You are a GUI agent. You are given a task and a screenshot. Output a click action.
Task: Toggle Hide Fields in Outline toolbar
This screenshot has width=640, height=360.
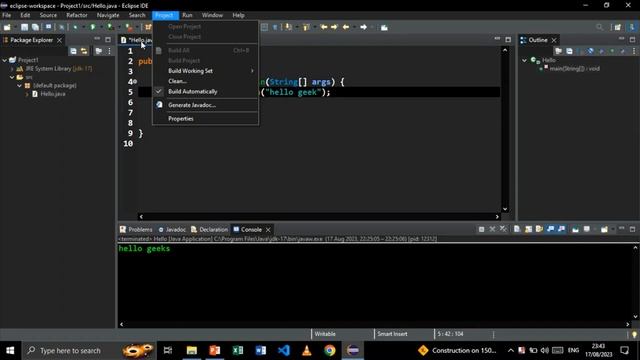pyautogui.click(x=591, y=51)
